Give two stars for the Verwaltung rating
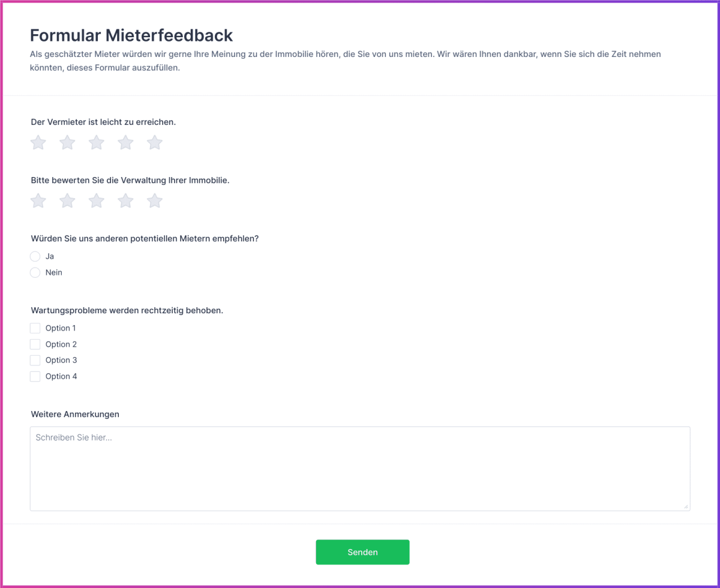720x588 pixels. 67,201
